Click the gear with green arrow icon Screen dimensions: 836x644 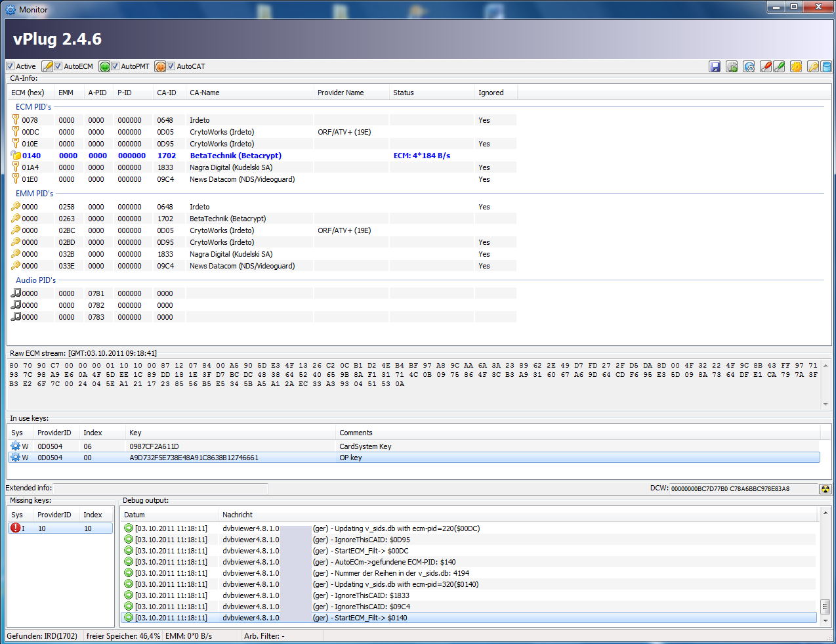coord(732,66)
